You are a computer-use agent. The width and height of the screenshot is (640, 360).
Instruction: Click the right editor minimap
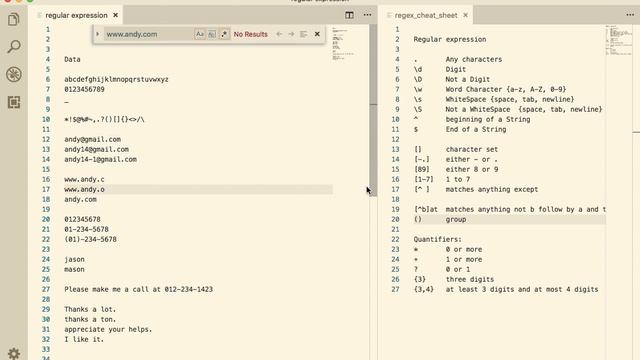(619, 40)
